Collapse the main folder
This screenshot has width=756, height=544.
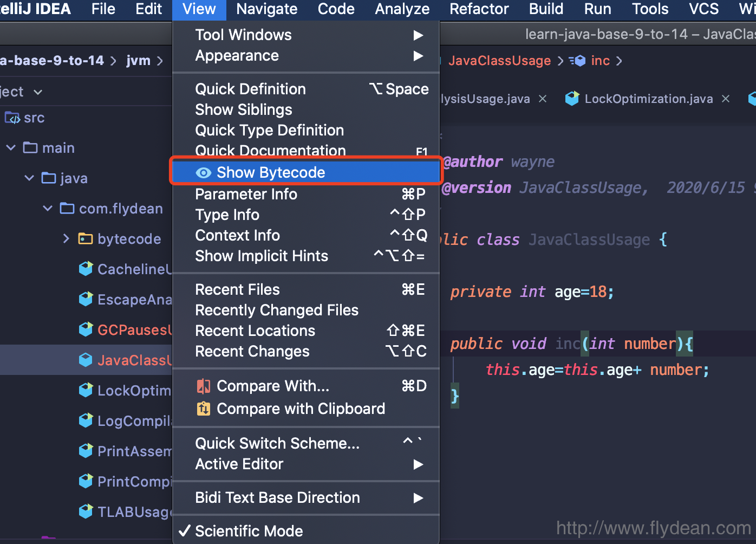11,148
